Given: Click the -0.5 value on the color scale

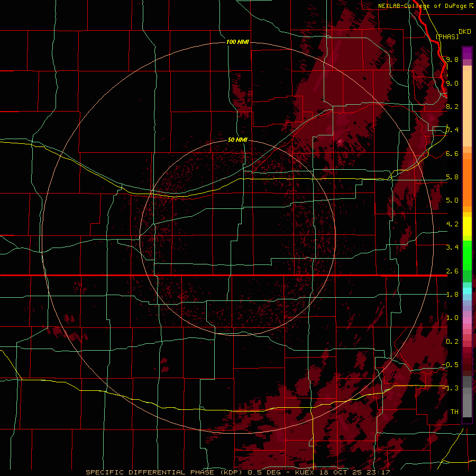Looking at the screenshot, I should 450,364.
